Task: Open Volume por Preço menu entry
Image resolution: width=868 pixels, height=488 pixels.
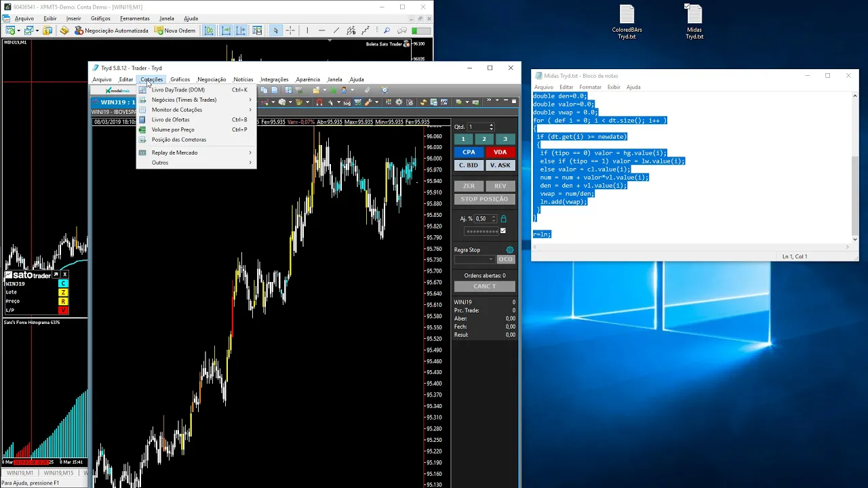Action: pyautogui.click(x=197, y=129)
